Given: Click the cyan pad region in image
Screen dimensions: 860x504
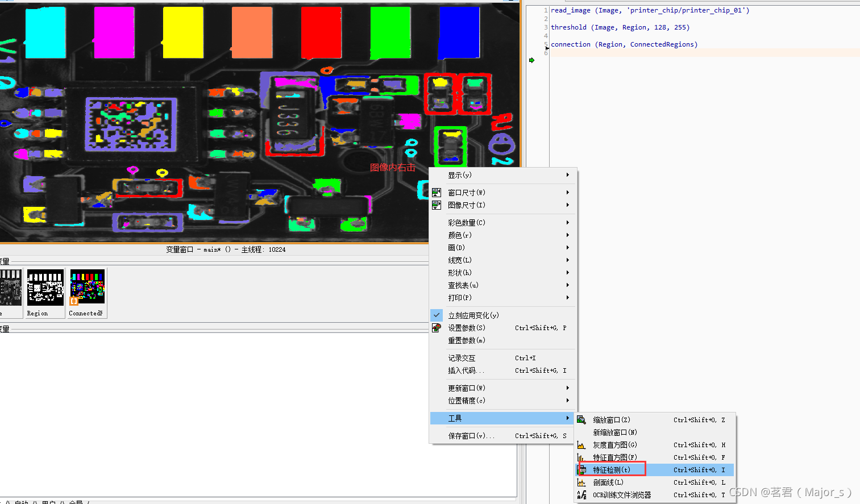Looking at the screenshot, I should [45, 32].
